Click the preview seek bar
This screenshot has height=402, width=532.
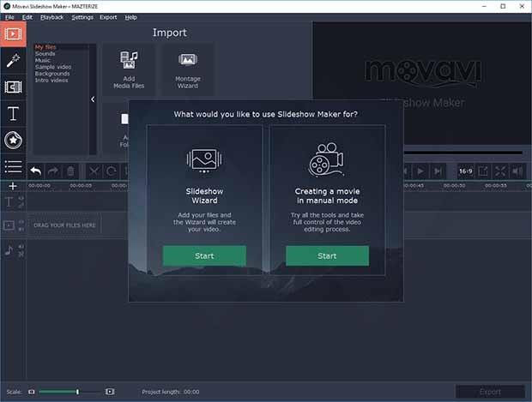point(463,153)
